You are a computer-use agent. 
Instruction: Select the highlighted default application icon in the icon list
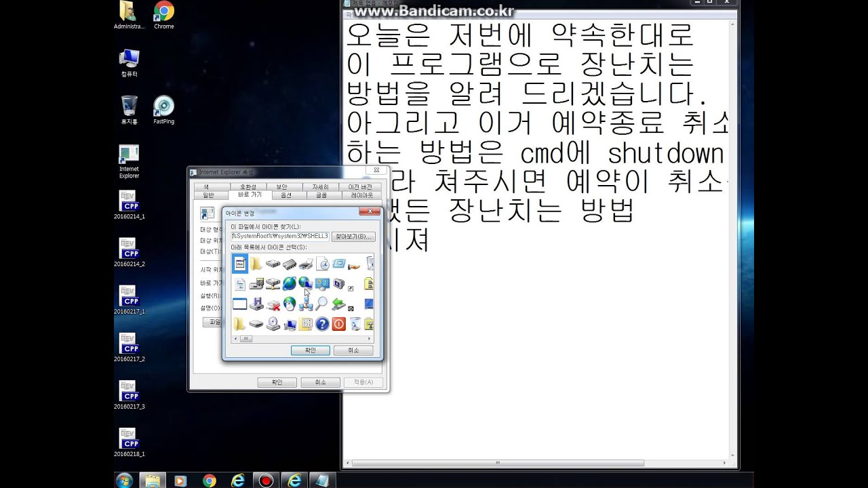(240, 264)
